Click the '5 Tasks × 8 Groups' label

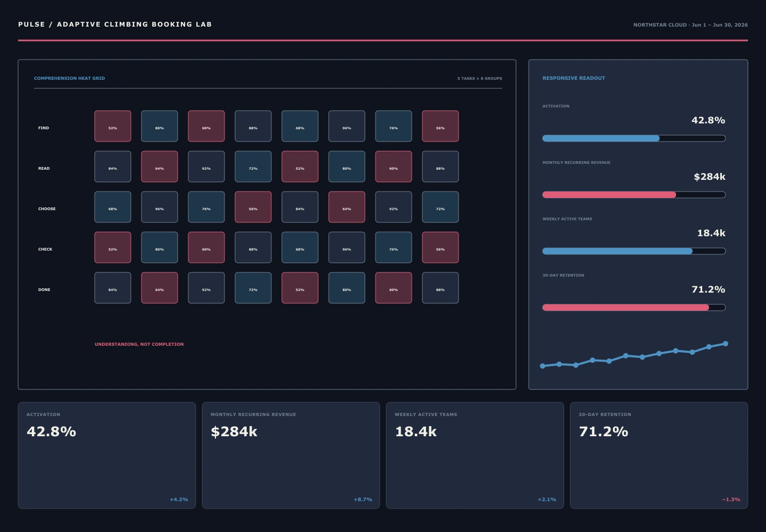480,78
